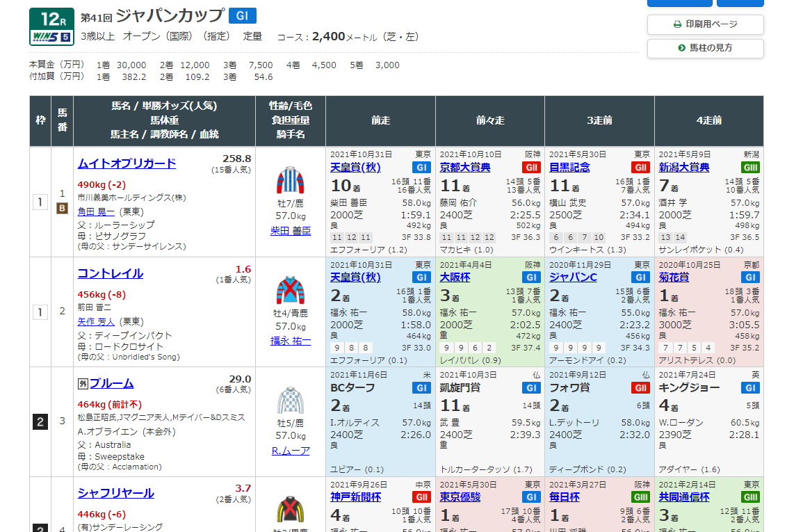Click the 外 foreign horse mark by ブルーム
Viewport: 787px width, 532px height.
[x=83, y=384]
